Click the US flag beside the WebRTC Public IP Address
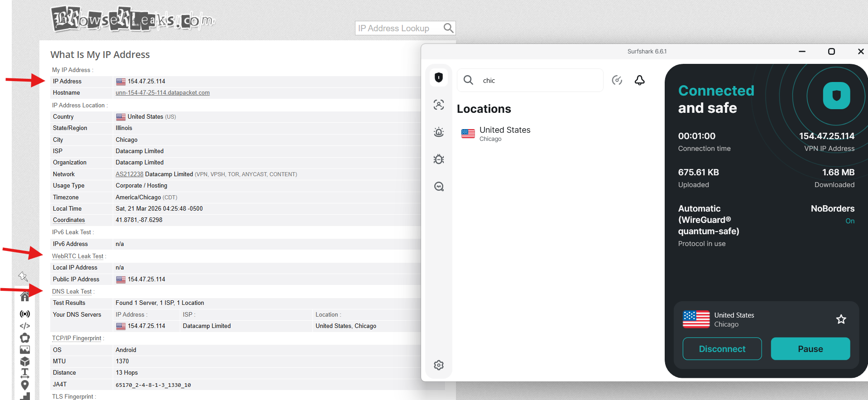This screenshot has height=400, width=868. pos(121,280)
